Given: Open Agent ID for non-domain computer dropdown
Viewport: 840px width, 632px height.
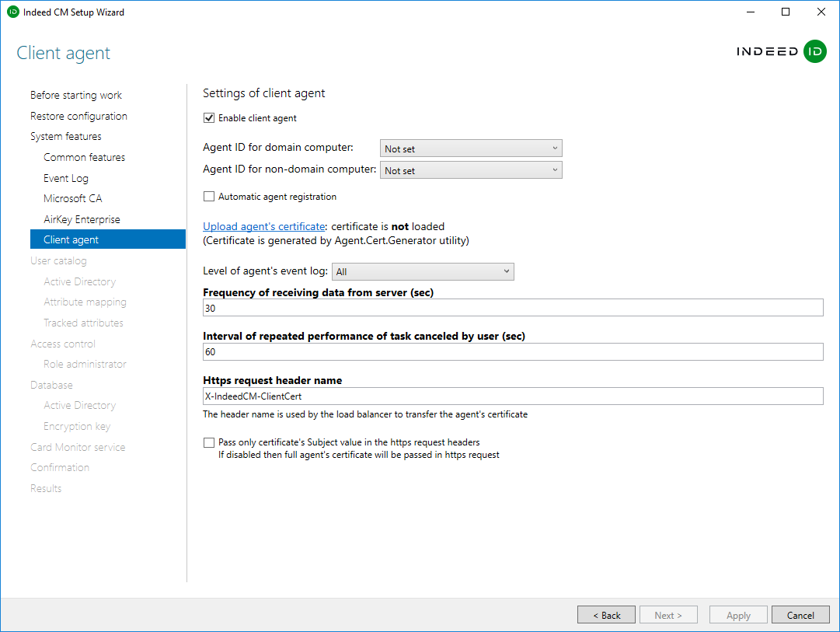Looking at the screenshot, I should [x=471, y=170].
